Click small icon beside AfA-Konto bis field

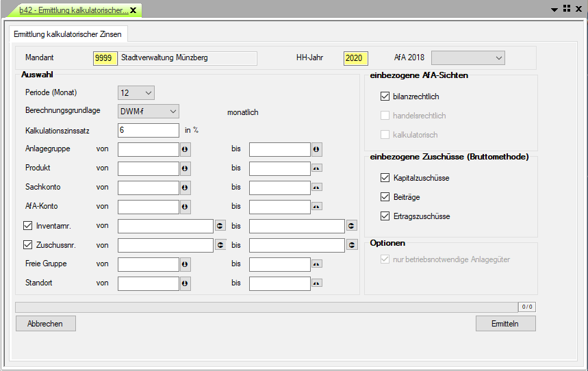(316, 207)
